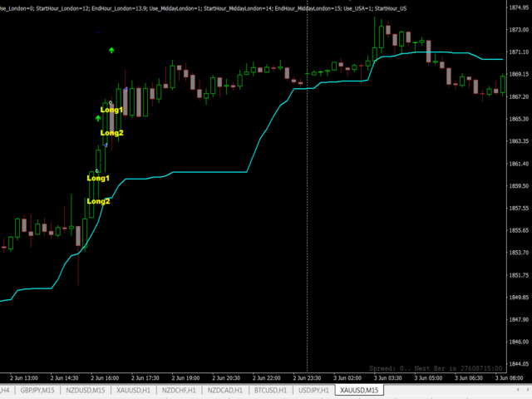The image size is (532, 399).
Task: Click the 1874.95 price scale label
Action: coord(519,7)
